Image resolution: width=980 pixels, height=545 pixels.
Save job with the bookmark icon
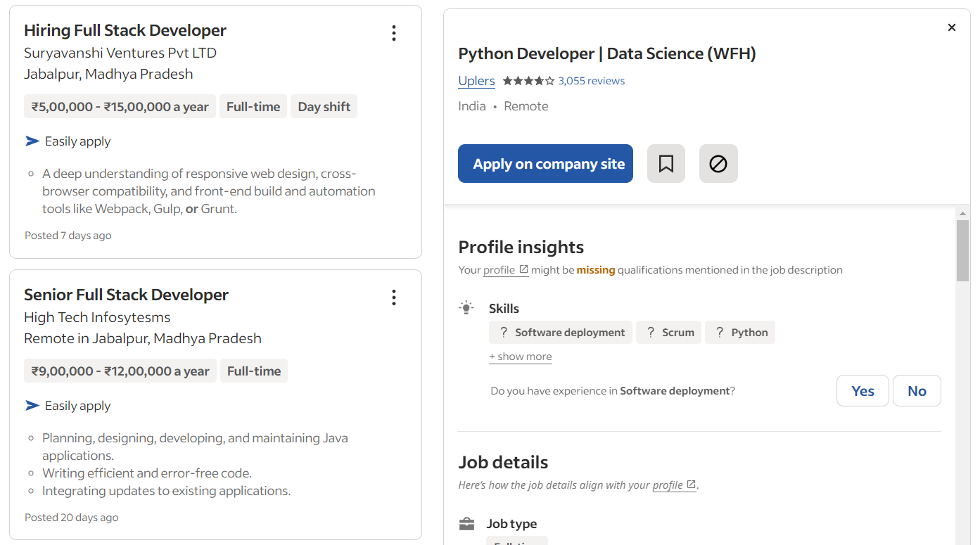coord(666,164)
